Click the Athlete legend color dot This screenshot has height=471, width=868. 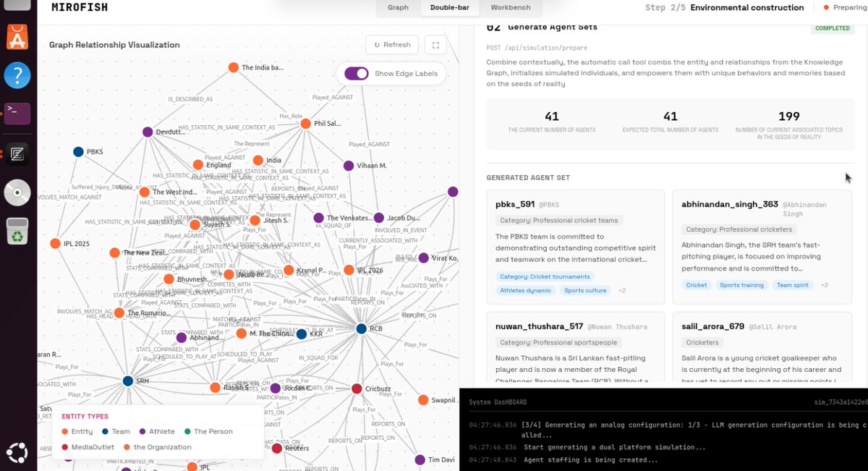[x=142, y=432]
